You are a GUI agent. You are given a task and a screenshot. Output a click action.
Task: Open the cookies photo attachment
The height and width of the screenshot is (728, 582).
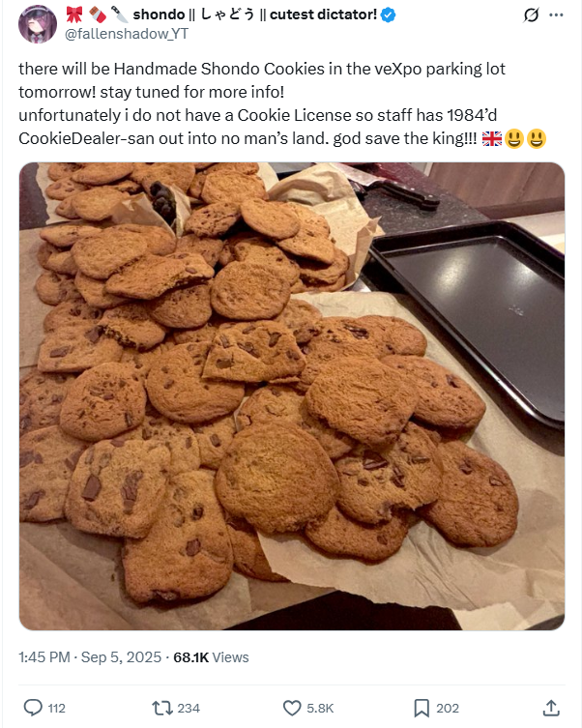292,396
